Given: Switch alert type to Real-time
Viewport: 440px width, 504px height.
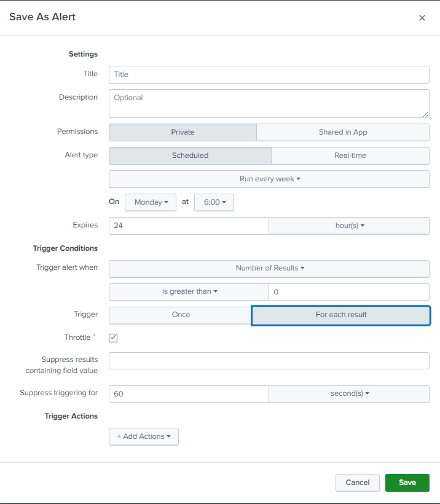Looking at the screenshot, I should tap(350, 156).
